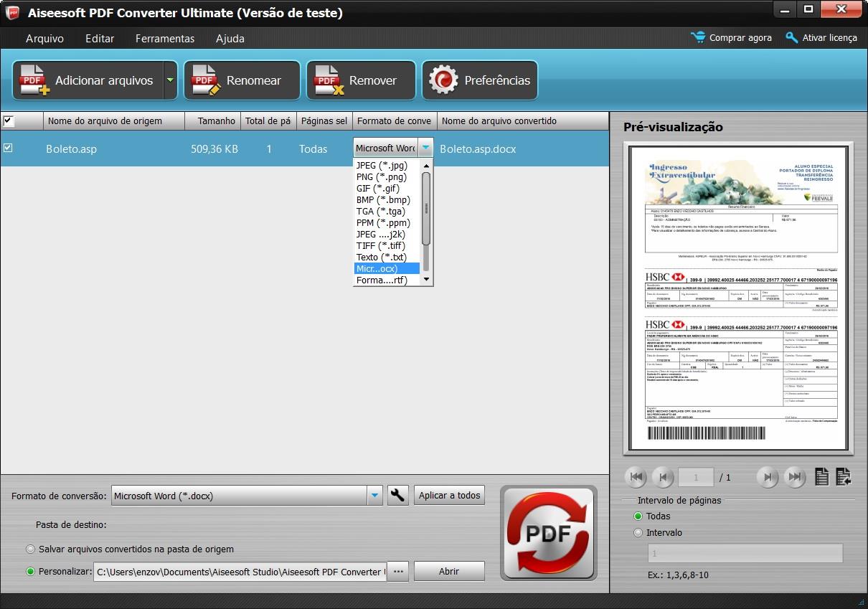The width and height of the screenshot is (868, 609).
Task: Click the Comprar agora link text
Action: tap(740, 38)
